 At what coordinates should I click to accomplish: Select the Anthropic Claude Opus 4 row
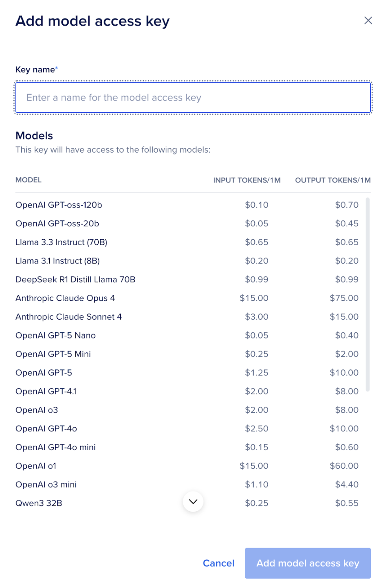(x=65, y=298)
